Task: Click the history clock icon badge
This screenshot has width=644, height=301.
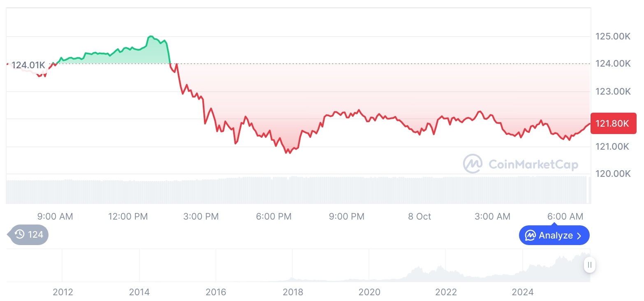Action: [x=20, y=235]
